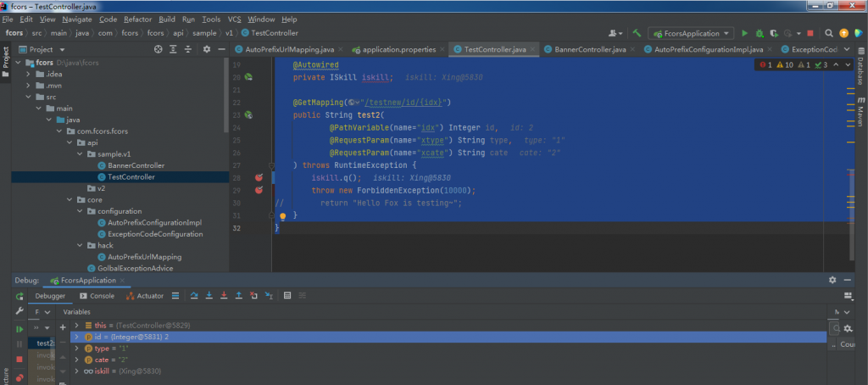The width and height of the screenshot is (868, 385).
Task: Open the Navigate menu
Action: (77, 19)
